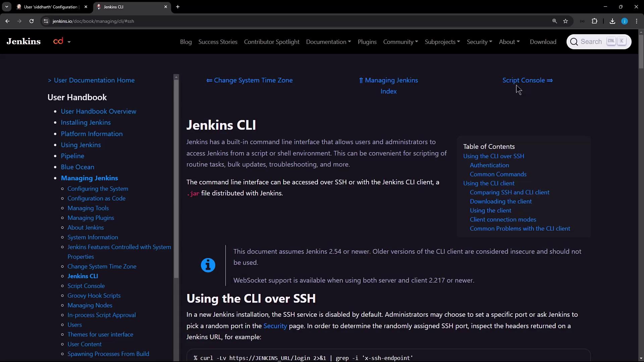The image size is (644, 362).
Task: View site information icon in address bar
Action: pos(46,21)
